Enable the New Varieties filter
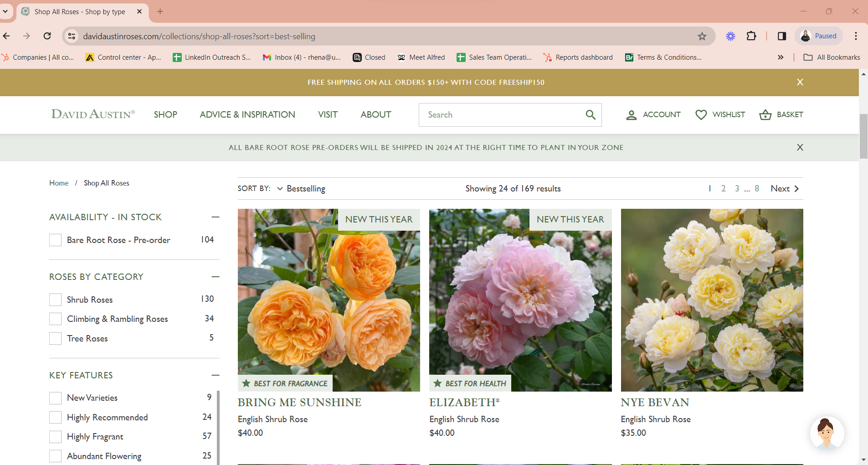Screen dimensions: 868x465 click(55, 398)
